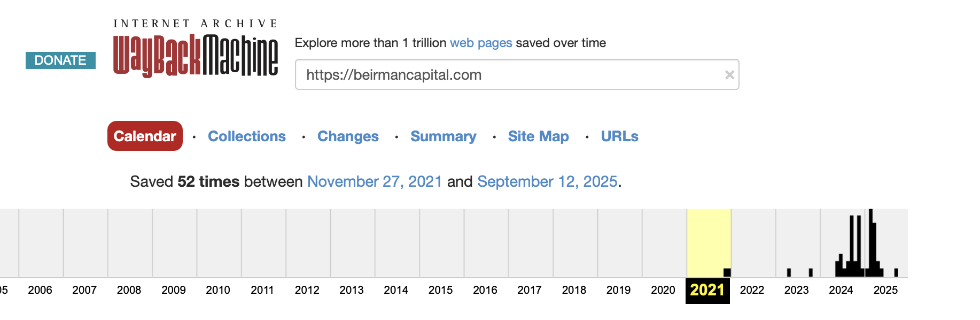Click the Wayback Machine logo
This screenshot has height=320, width=980.
196,49
